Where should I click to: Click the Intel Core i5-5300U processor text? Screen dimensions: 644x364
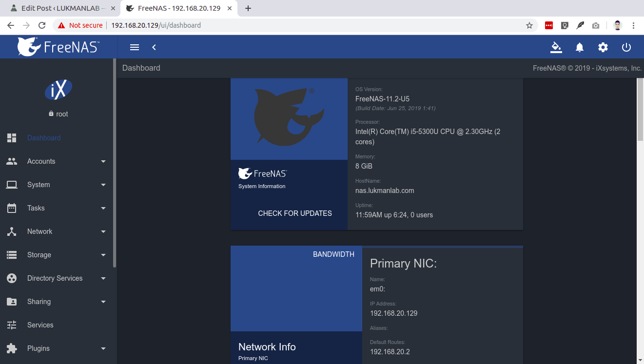[x=428, y=137]
